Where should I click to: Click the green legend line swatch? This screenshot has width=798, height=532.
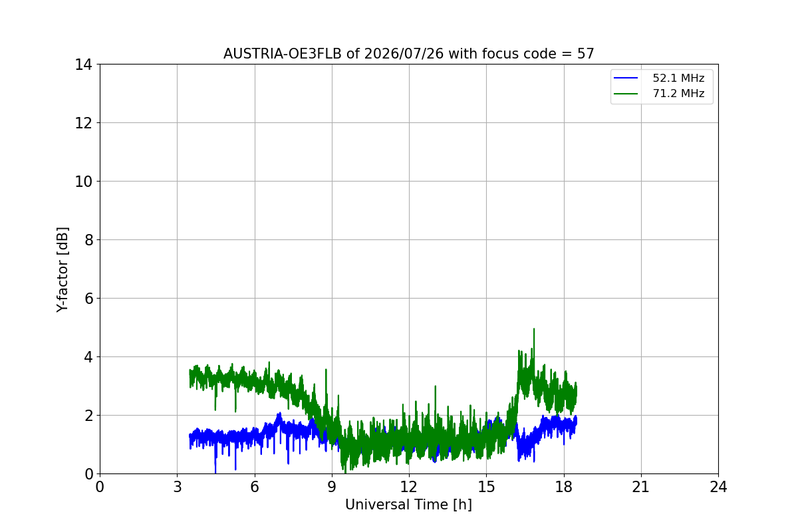pos(626,94)
